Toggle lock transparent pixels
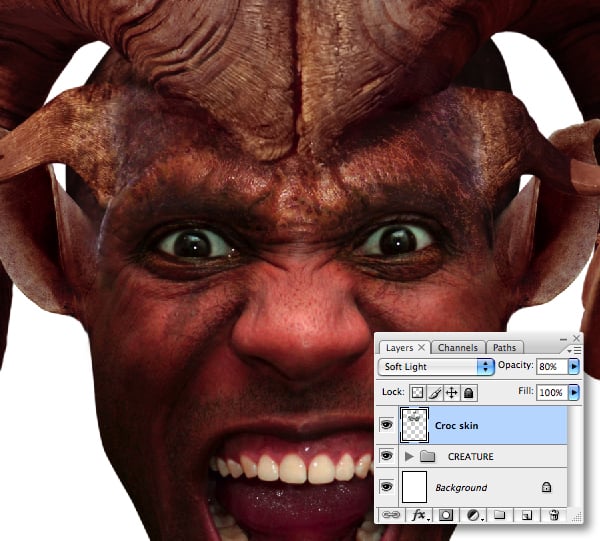600x541 pixels. [418, 393]
